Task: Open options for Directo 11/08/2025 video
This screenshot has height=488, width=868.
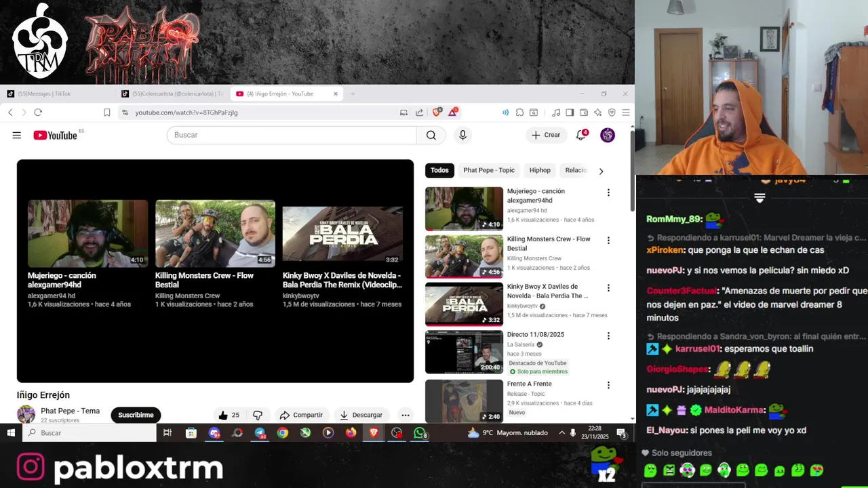Action: pos(608,335)
